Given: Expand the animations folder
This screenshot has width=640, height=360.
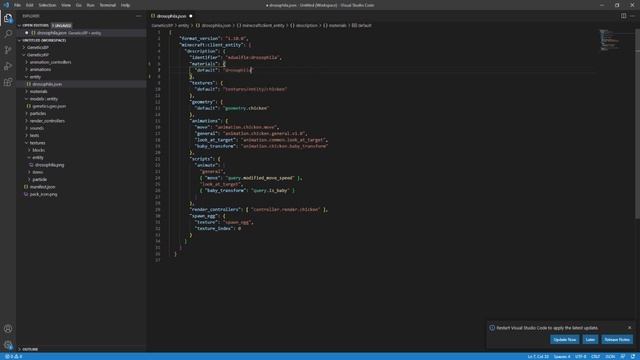Looking at the screenshot, I should pyautogui.click(x=40, y=69).
